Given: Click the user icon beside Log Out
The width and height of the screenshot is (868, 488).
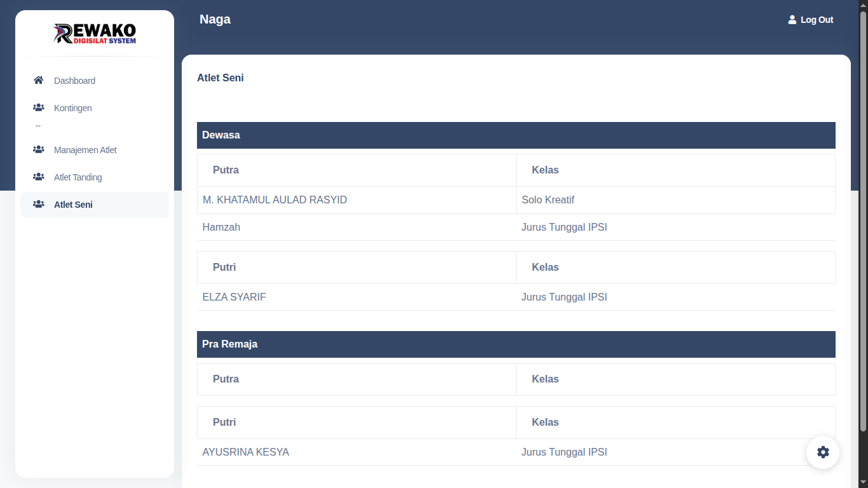Looking at the screenshot, I should [x=792, y=20].
